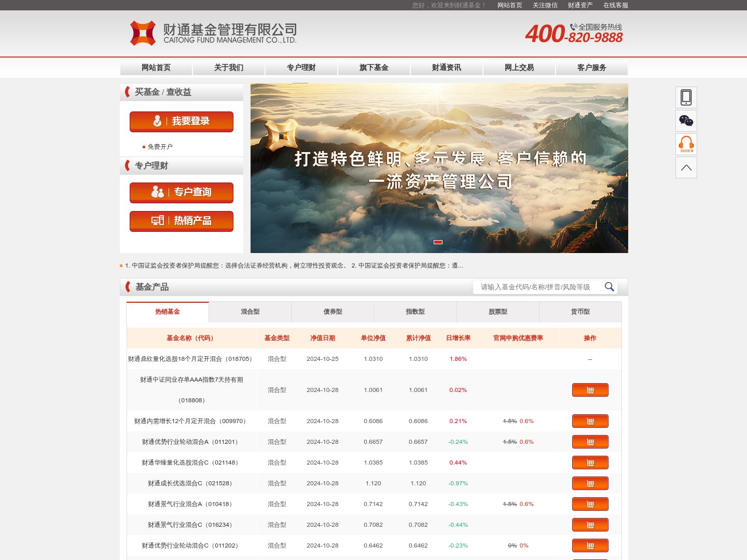Open the WeChat icon in side panel
Screen dimensions: 747x560
click(686, 121)
